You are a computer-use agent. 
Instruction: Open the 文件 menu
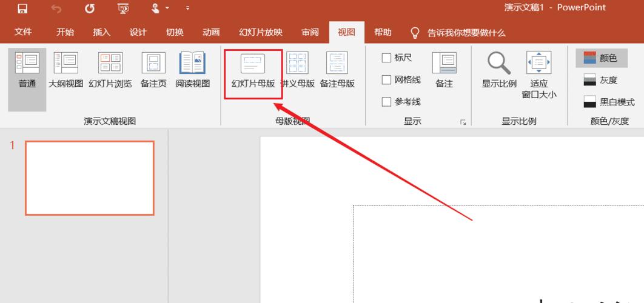pyautogui.click(x=23, y=33)
